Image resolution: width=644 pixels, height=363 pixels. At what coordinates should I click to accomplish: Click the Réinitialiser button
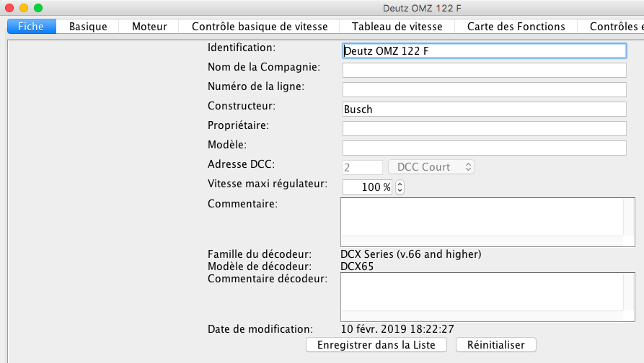coord(495,345)
